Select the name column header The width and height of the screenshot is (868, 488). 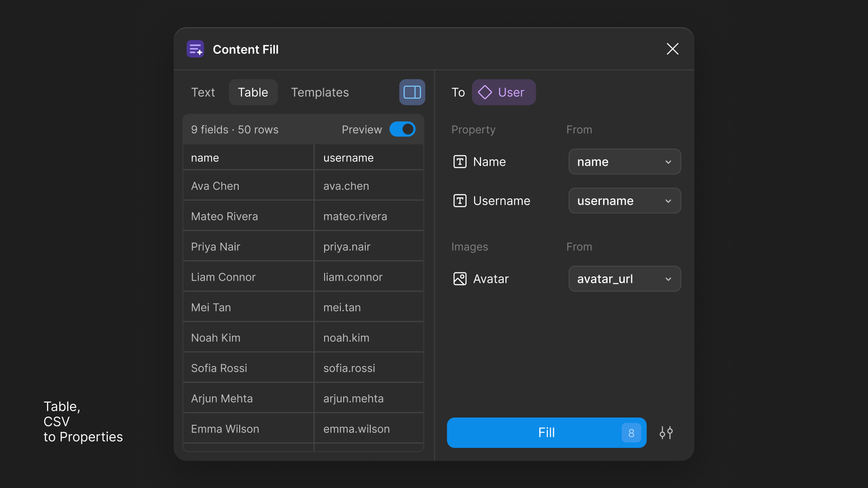click(248, 158)
